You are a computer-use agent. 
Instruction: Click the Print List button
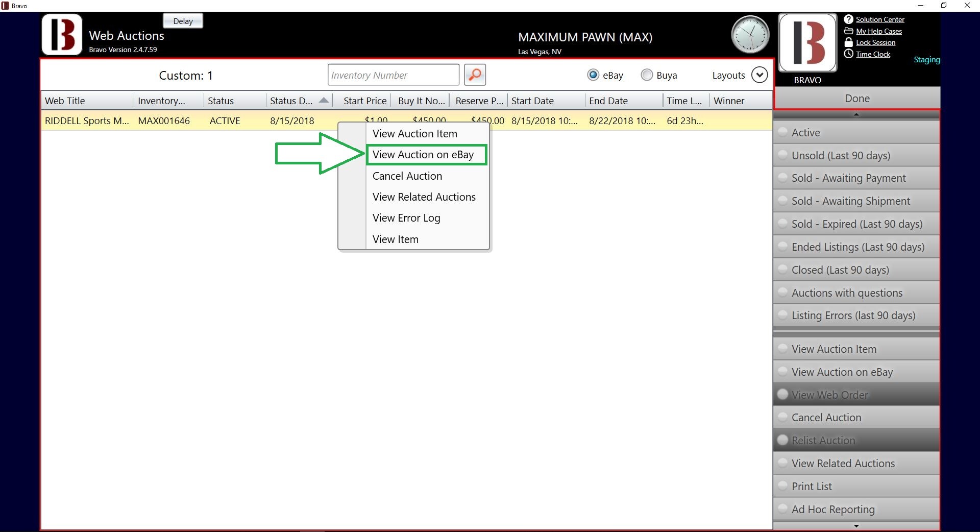tap(856, 487)
